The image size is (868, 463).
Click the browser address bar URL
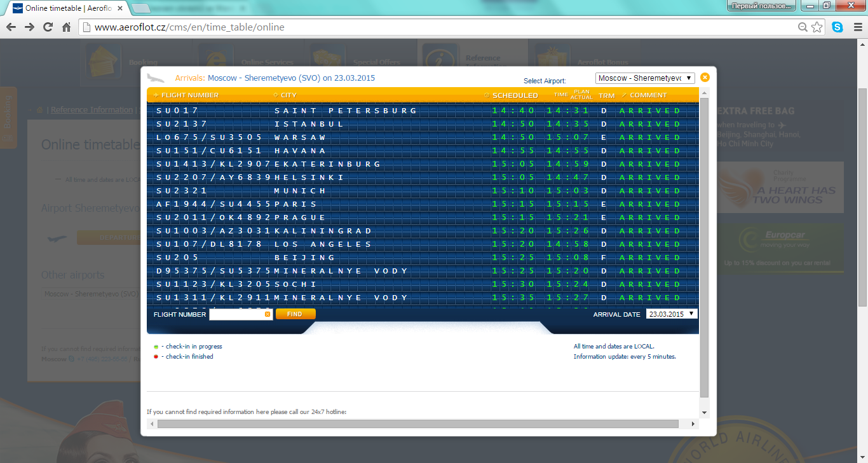189,27
